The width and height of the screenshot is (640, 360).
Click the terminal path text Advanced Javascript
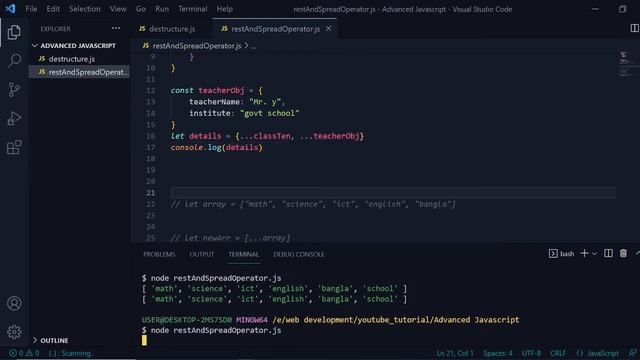(476, 320)
